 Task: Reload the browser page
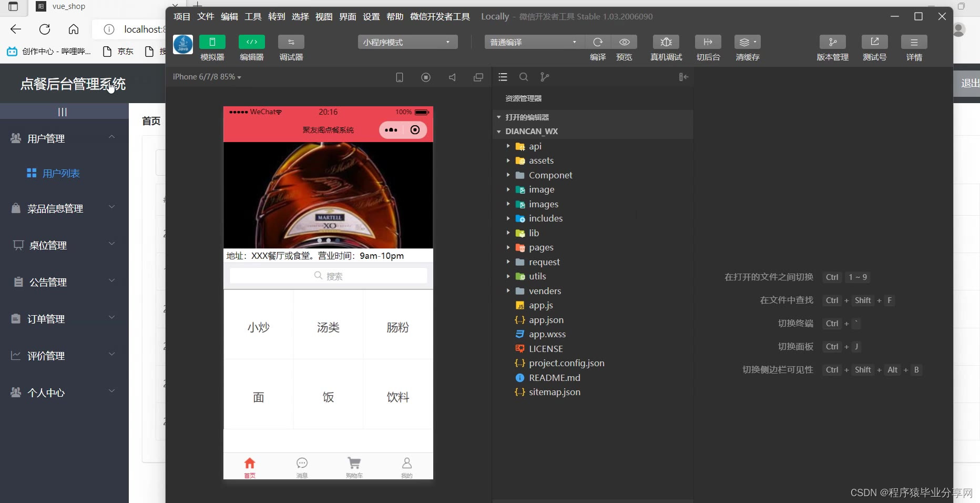45,29
